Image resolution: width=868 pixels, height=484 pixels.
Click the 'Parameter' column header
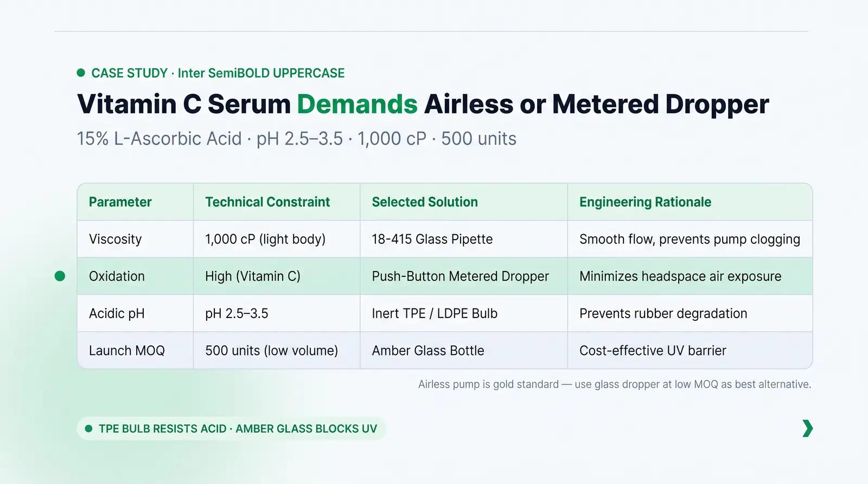pyautogui.click(x=135, y=202)
